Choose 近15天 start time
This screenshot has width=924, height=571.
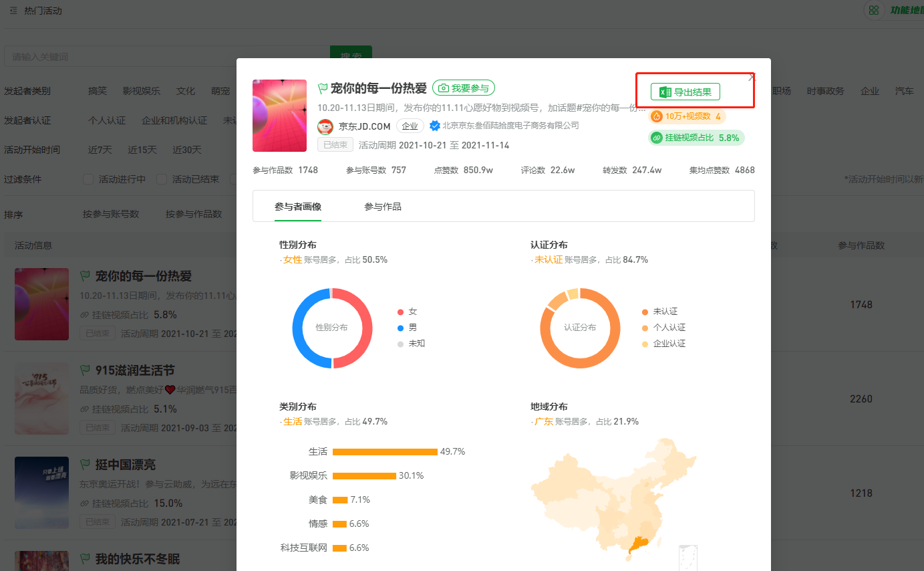142,150
